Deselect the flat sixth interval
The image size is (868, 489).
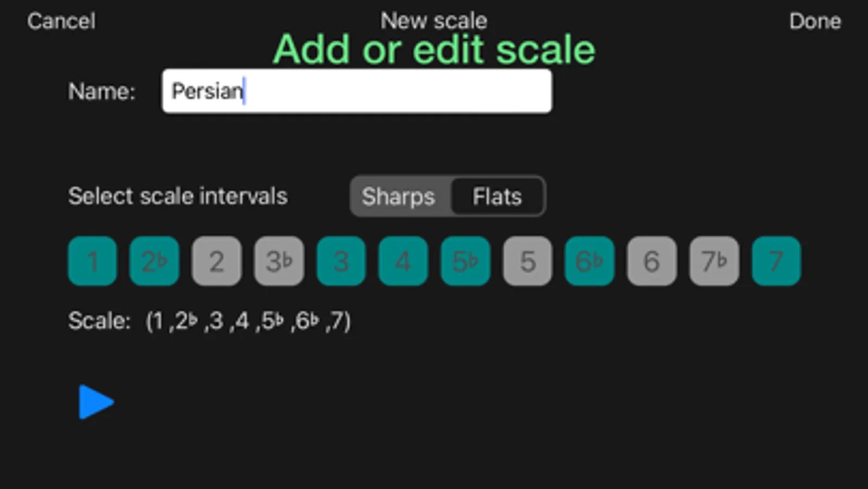click(590, 261)
